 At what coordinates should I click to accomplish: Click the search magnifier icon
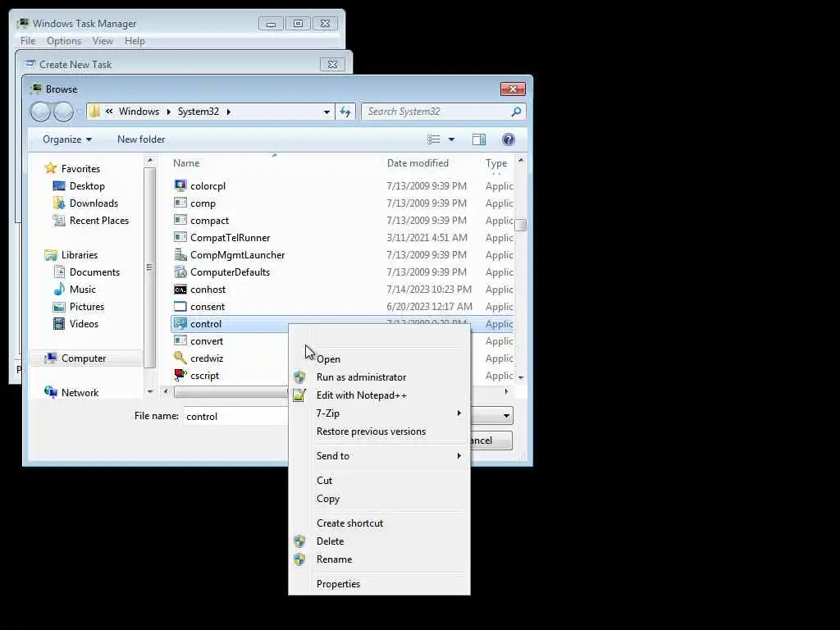click(x=516, y=112)
